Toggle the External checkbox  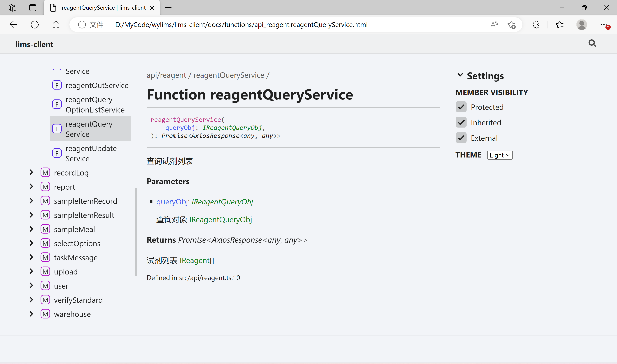(461, 138)
